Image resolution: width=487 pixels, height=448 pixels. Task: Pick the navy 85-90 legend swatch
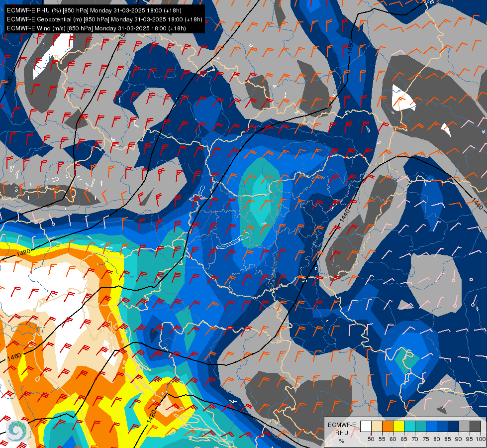pyautogui.click(x=454, y=426)
